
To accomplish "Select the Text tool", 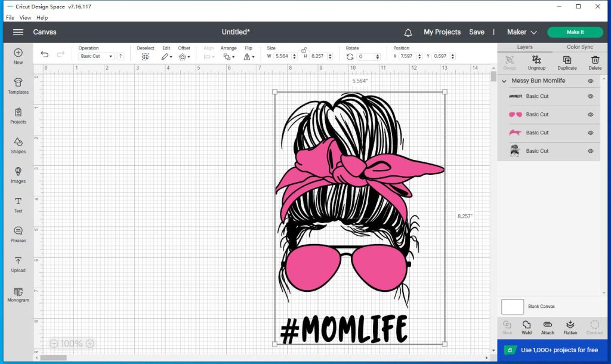I will (x=18, y=206).
